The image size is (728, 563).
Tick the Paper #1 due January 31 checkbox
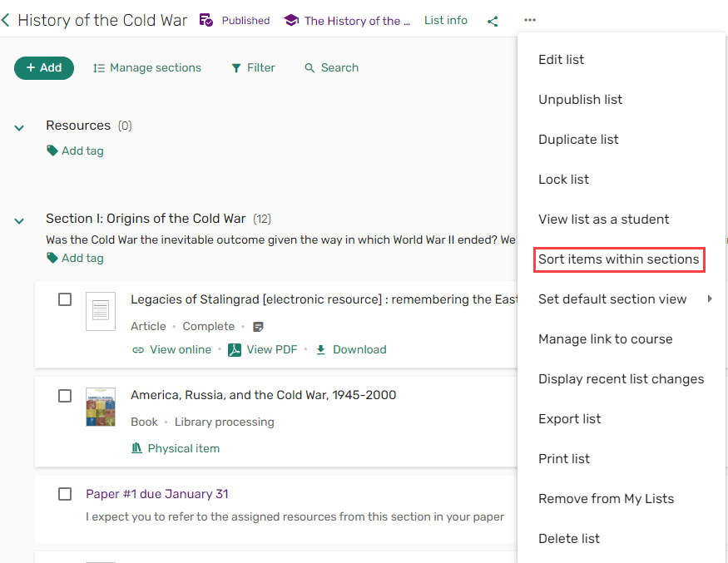65,494
